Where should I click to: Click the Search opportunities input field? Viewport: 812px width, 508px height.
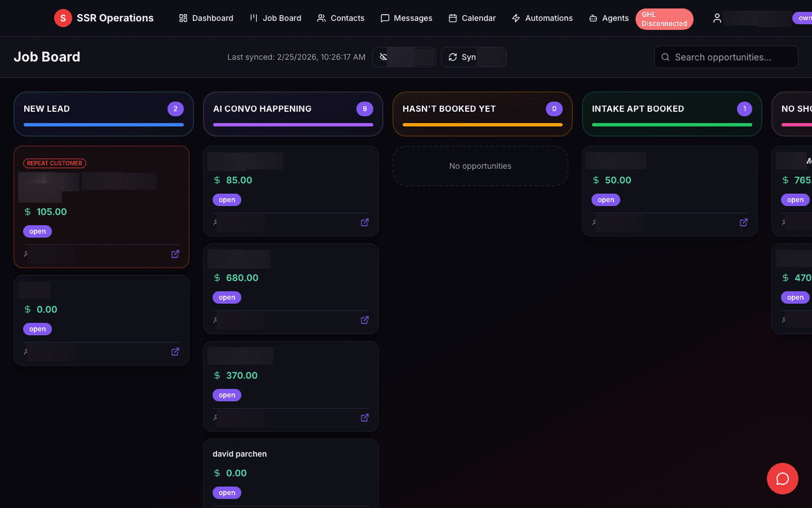click(726, 57)
